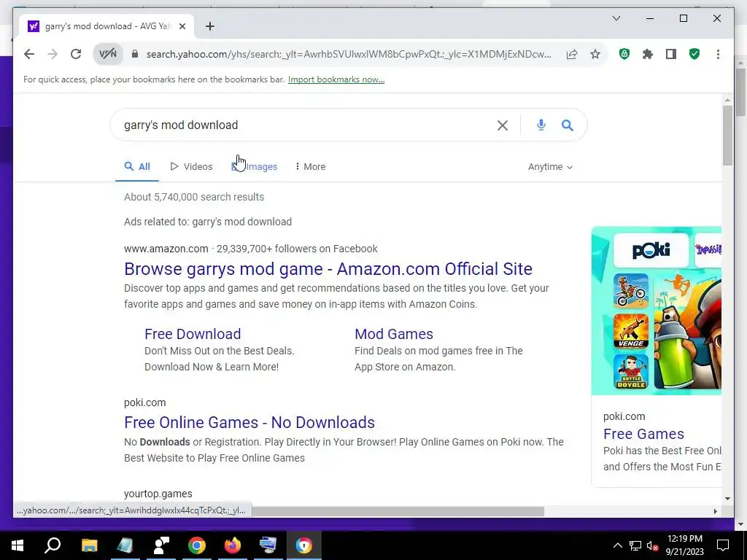This screenshot has width=747, height=560.
Task: Open AVG Secure Browser taskbar icon
Action: [x=304, y=545]
